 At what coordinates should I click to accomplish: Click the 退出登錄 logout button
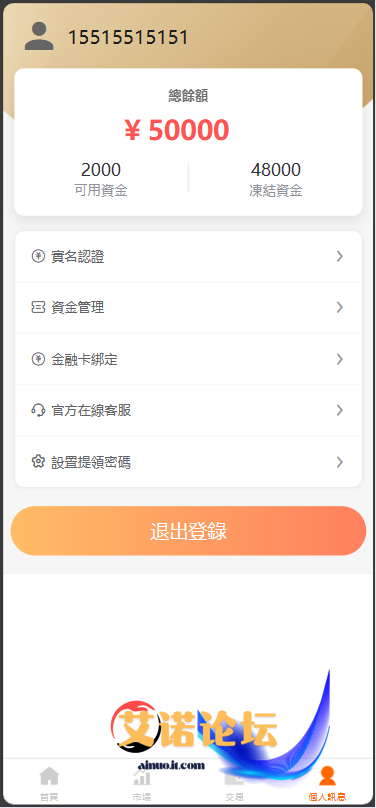[x=189, y=531]
